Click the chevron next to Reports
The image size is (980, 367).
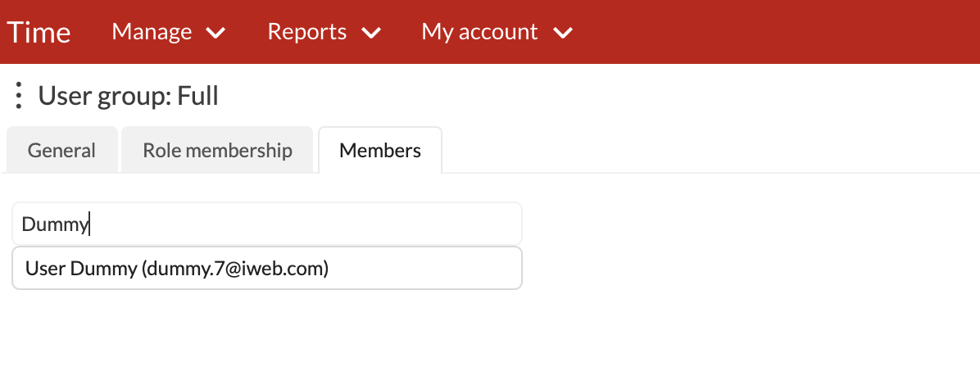371,33
